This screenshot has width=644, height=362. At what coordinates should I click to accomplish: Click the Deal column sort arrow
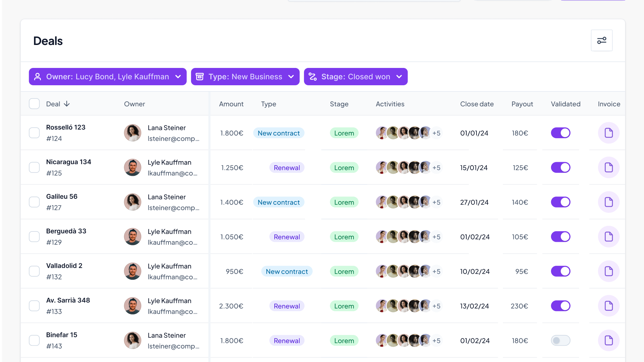point(67,104)
